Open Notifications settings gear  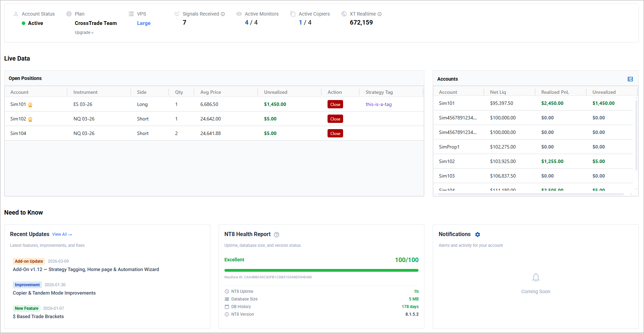[x=478, y=235]
